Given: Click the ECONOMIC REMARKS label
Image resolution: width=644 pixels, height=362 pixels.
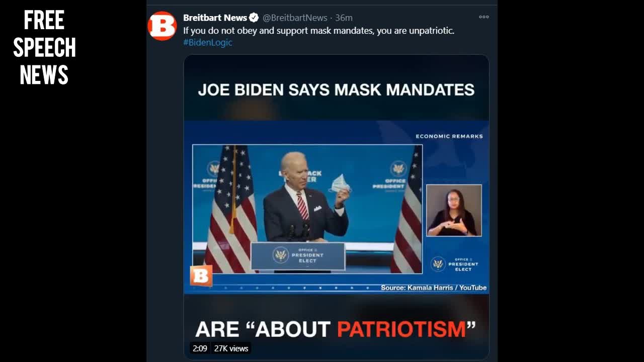Looking at the screenshot, I should 449,136.
